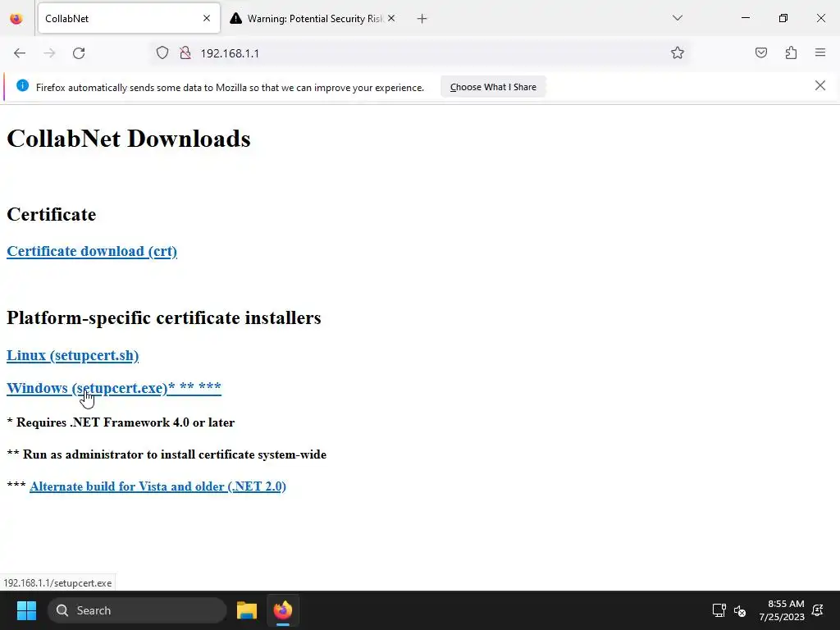Click the taskbar Search box

coord(137,610)
